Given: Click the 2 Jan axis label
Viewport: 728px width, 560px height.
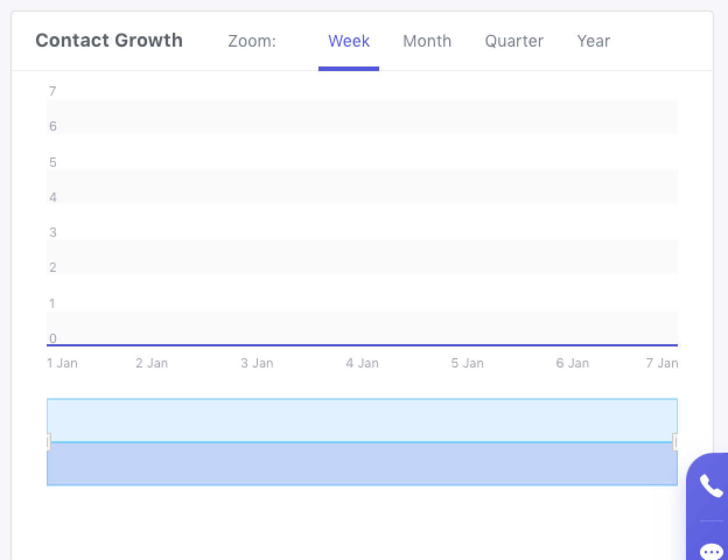Looking at the screenshot, I should (152, 363).
